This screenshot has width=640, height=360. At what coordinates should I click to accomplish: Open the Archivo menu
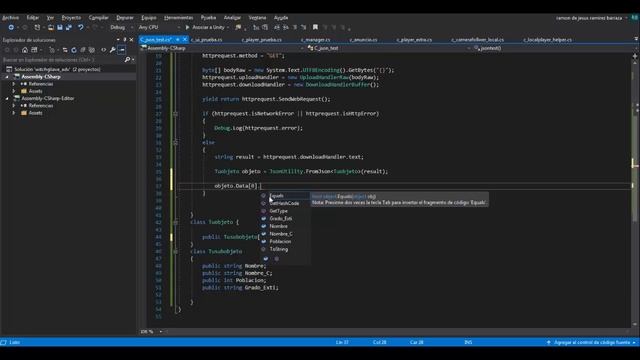click(11, 18)
